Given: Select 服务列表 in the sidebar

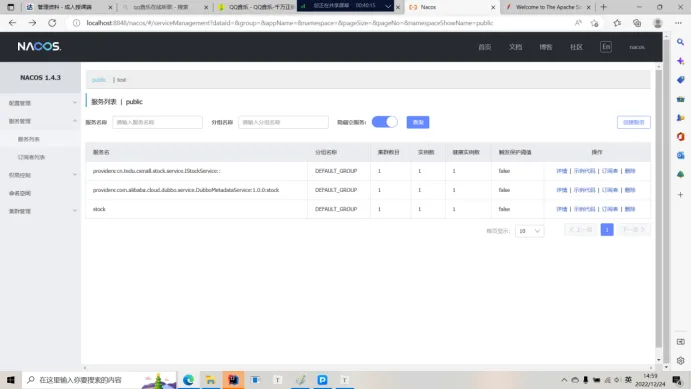Looking at the screenshot, I should tap(29, 139).
